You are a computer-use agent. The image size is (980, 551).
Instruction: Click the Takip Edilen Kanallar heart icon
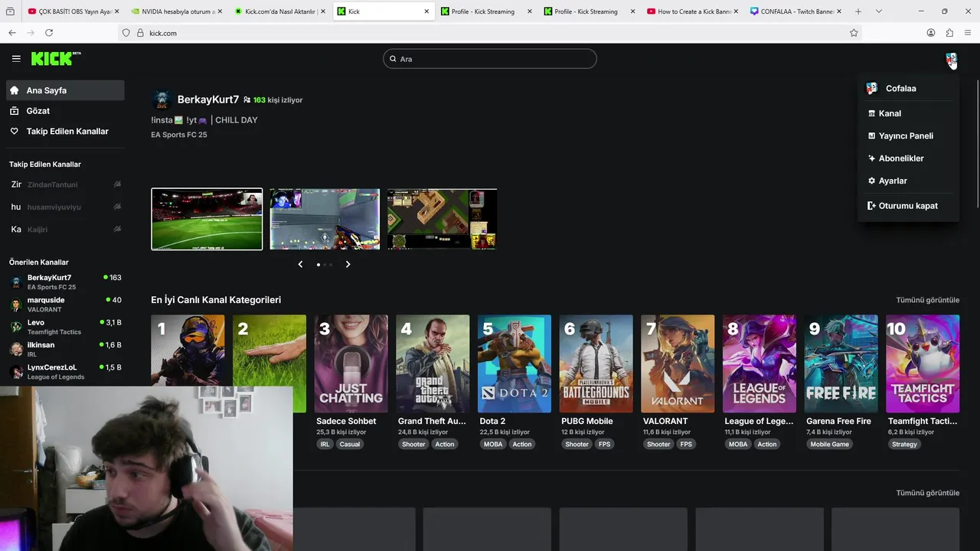(14, 132)
